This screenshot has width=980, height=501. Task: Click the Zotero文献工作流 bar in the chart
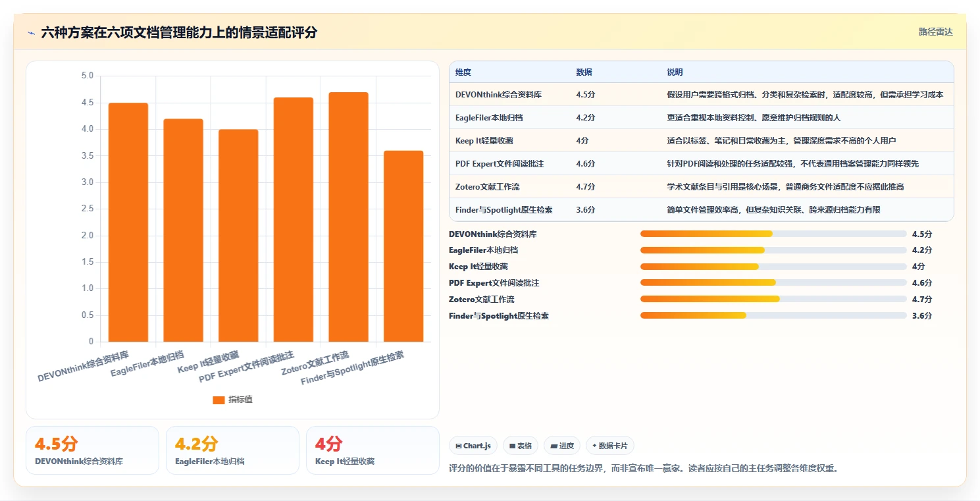pyautogui.click(x=348, y=217)
